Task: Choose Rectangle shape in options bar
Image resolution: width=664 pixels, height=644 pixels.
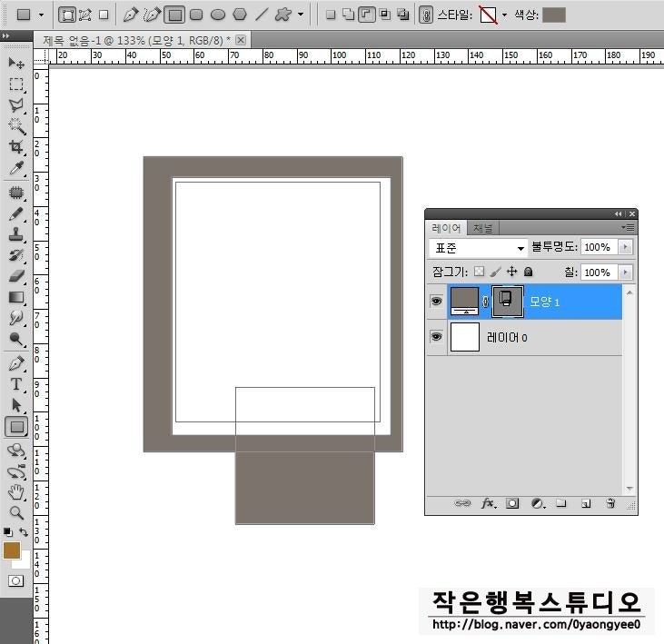Action: pos(174,15)
